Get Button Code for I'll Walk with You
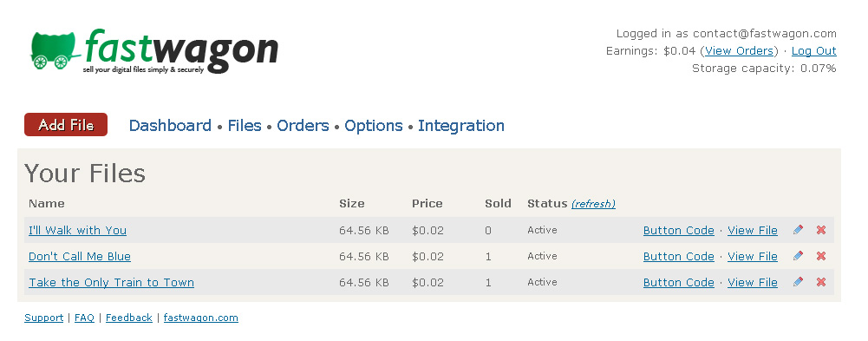Viewport: 868px width, 341px height. [x=679, y=230]
